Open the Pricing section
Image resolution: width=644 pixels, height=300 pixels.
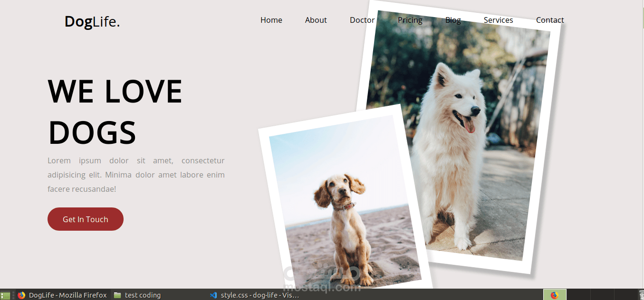pyautogui.click(x=410, y=20)
